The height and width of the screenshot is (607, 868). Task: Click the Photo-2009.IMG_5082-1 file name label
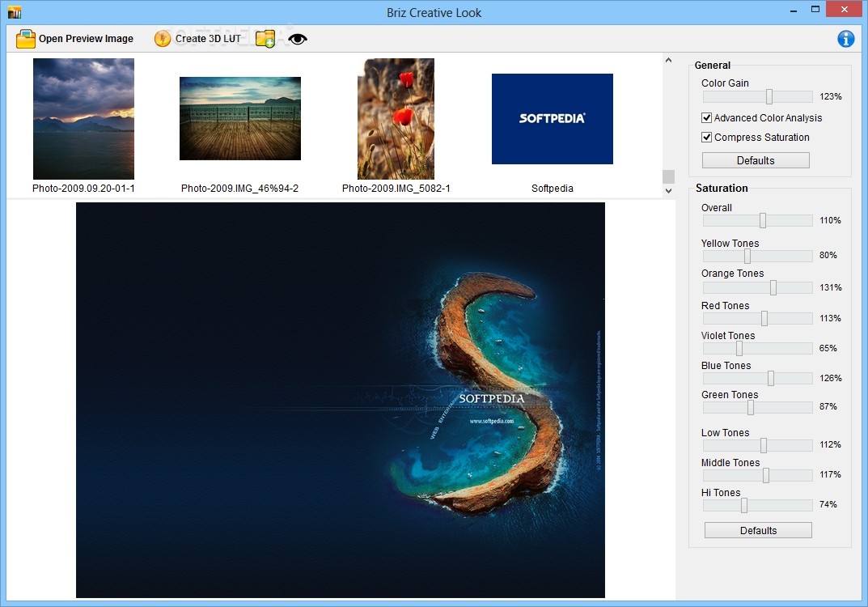(396, 189)
